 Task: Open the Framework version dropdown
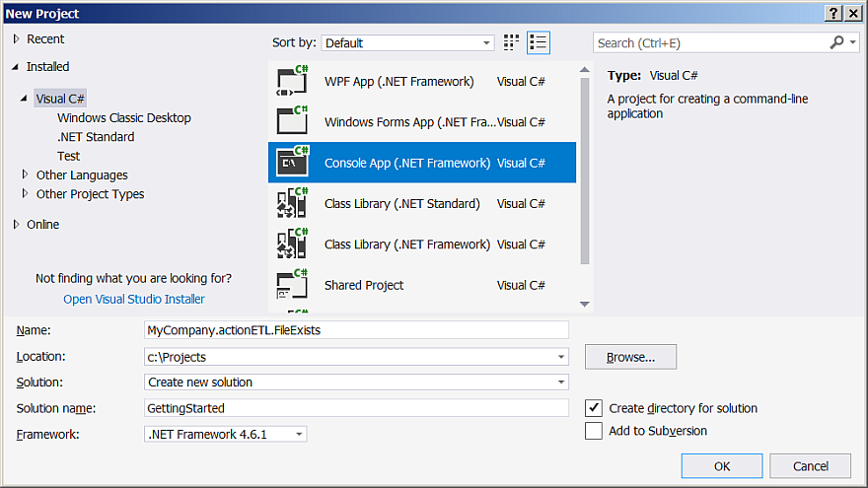pos(225,435)
